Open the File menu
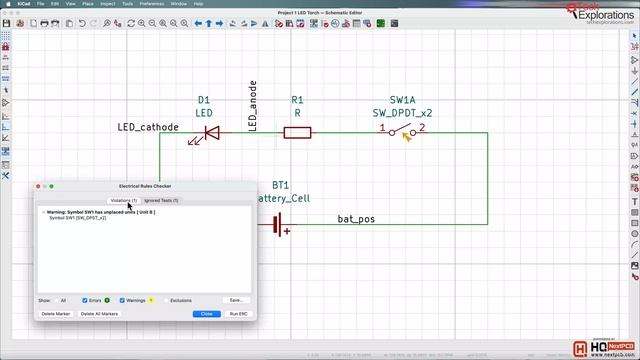This screenshot has width=640, height=360. tap(40, 4)
